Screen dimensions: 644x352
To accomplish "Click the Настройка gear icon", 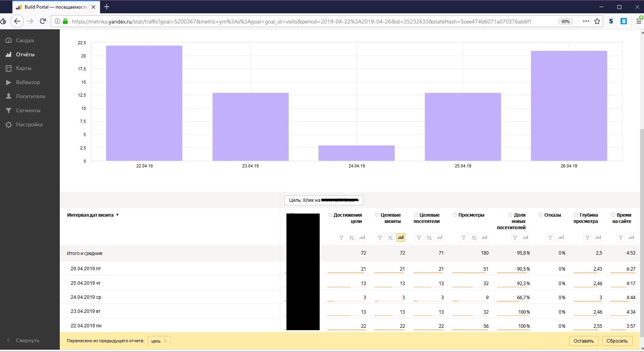I will pos(9,124).
